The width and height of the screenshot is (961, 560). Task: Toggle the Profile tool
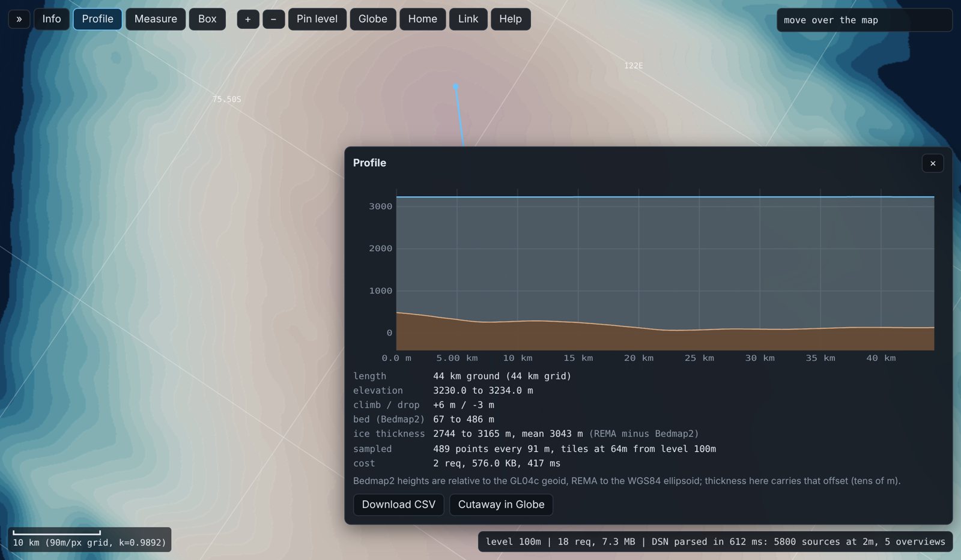point(98,19)
